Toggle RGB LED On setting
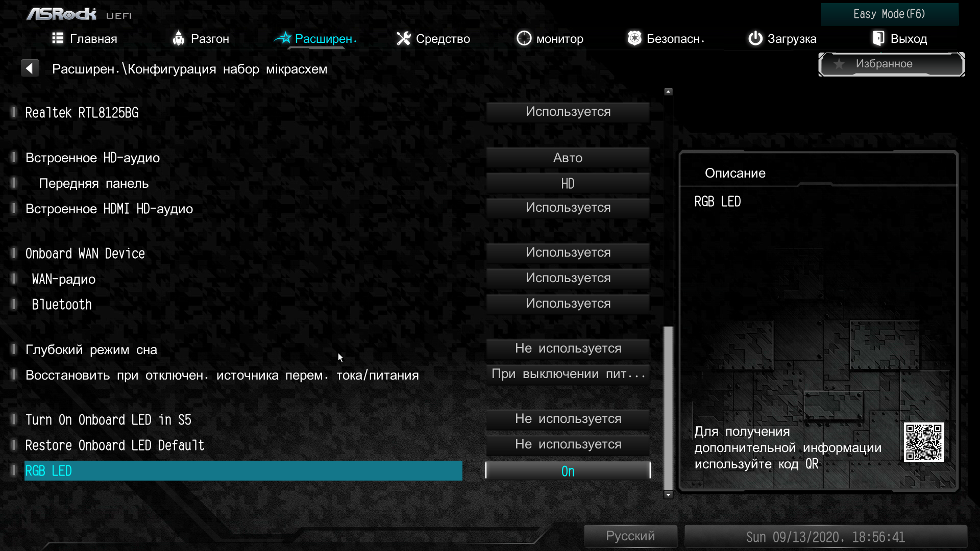The height and width of the screenshot is (551, 980). (x=568, y=471)
